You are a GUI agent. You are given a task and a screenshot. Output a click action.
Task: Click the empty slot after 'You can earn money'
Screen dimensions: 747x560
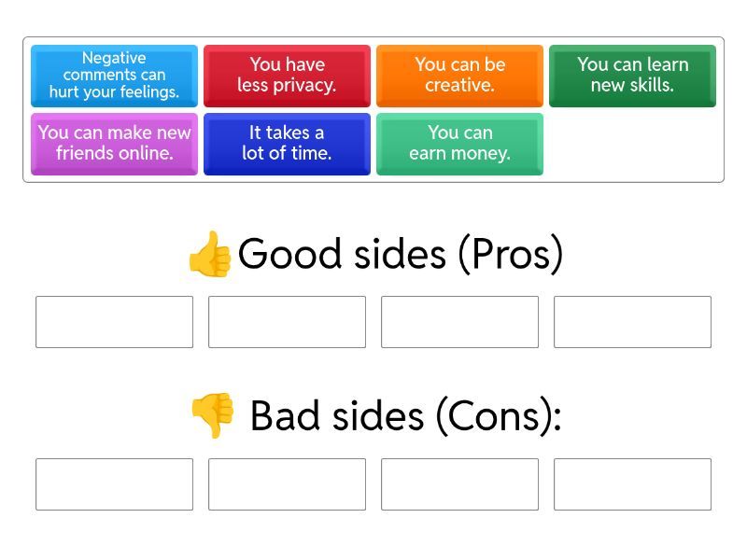pos(632,144)
